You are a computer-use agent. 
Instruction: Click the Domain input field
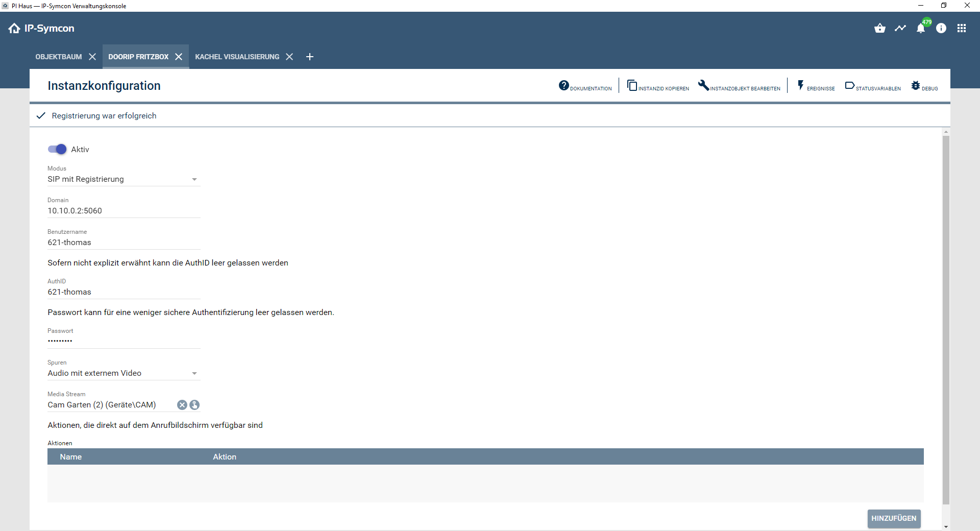click(124, 211)
